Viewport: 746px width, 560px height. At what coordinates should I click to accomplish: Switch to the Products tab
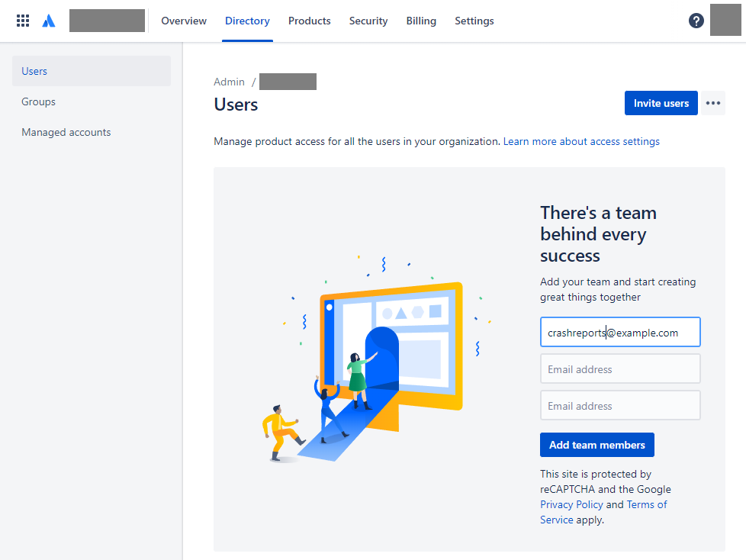[309, 21]
